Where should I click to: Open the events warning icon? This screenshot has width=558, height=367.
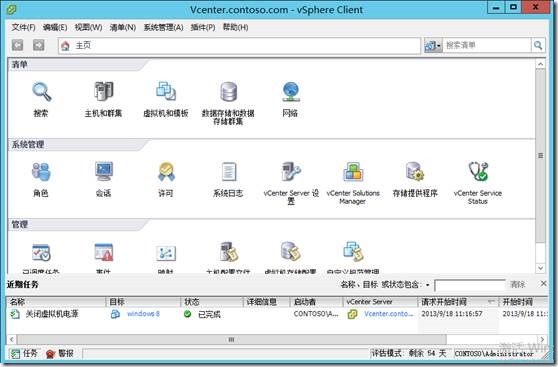pos(104,252)
